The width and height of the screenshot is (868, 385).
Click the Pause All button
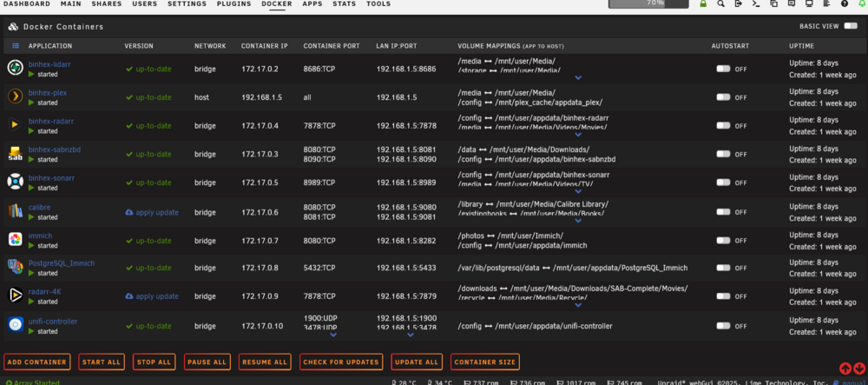[207, 362]
